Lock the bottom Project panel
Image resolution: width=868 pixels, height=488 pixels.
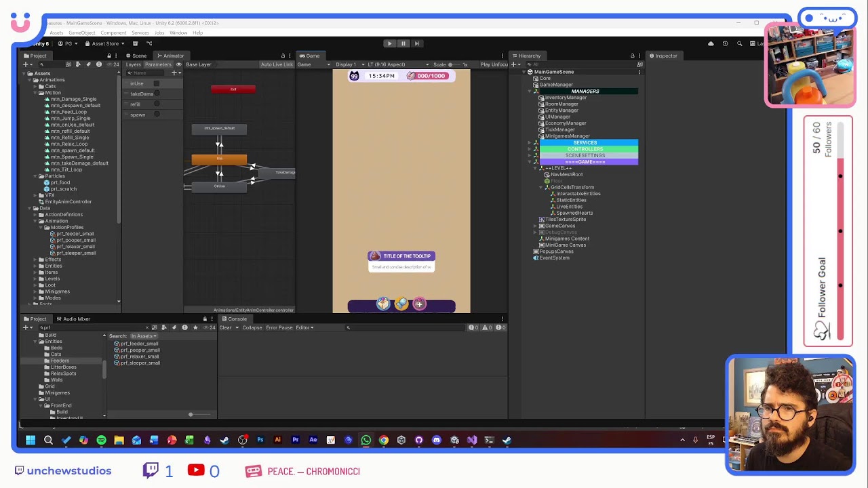205,319
